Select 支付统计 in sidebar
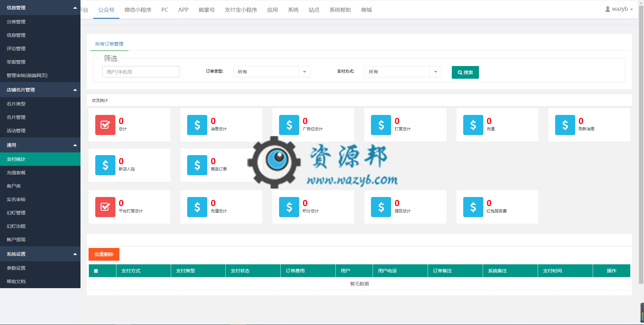Viewport: 644px width, 325px height. [x=40, y=159]
